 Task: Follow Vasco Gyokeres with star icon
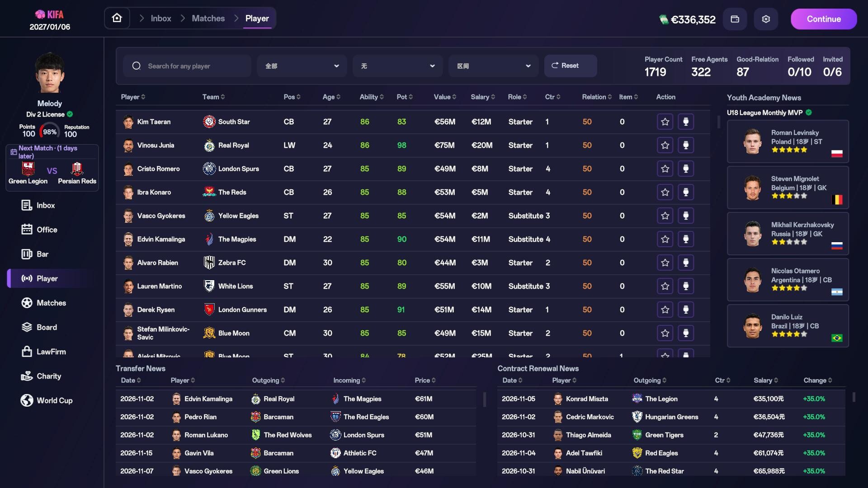click(x=665, y=216)
